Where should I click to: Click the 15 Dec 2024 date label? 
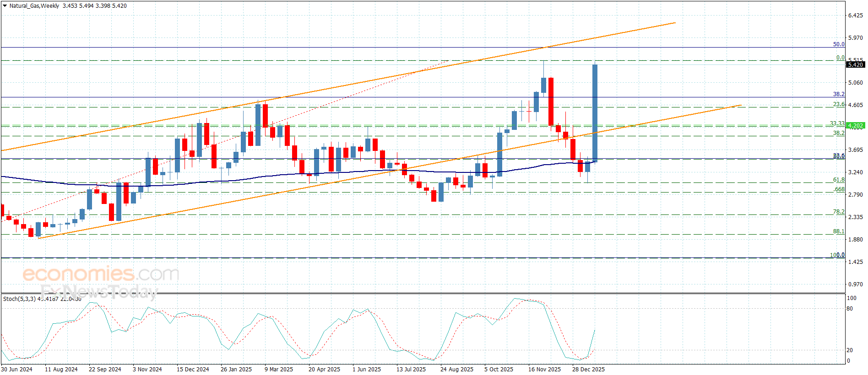pyautogui.click(x=193, y=370)
